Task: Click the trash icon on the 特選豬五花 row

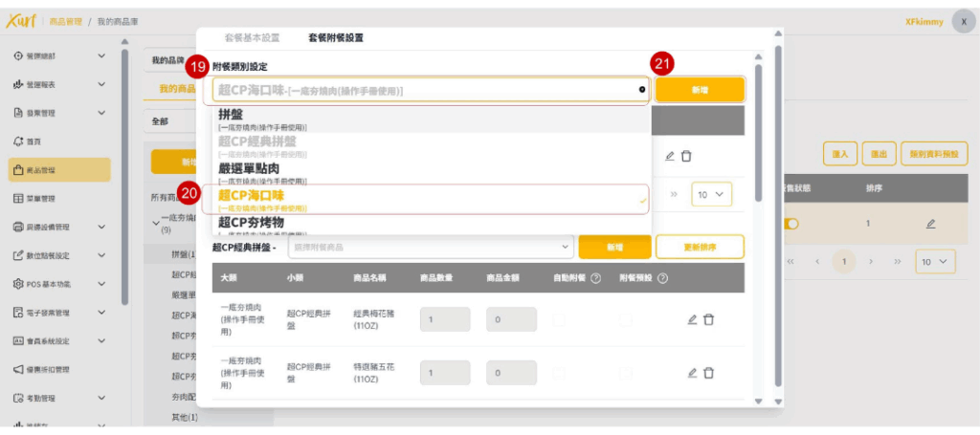Action: pos(708,373)
